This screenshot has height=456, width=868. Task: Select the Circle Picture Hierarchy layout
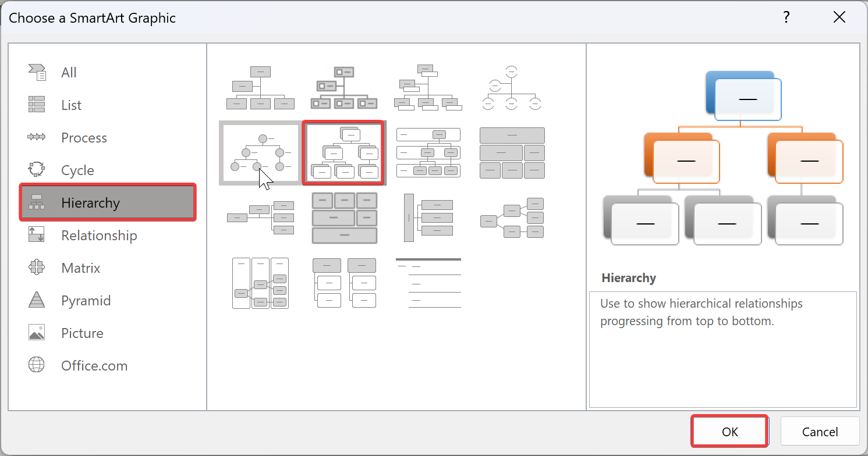(x=260, y=153)
